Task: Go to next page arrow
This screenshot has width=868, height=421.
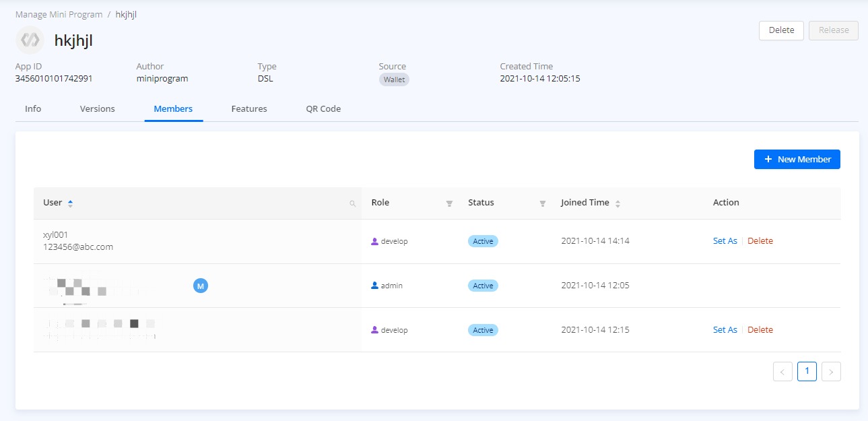Action: click(x=831, y=372)
